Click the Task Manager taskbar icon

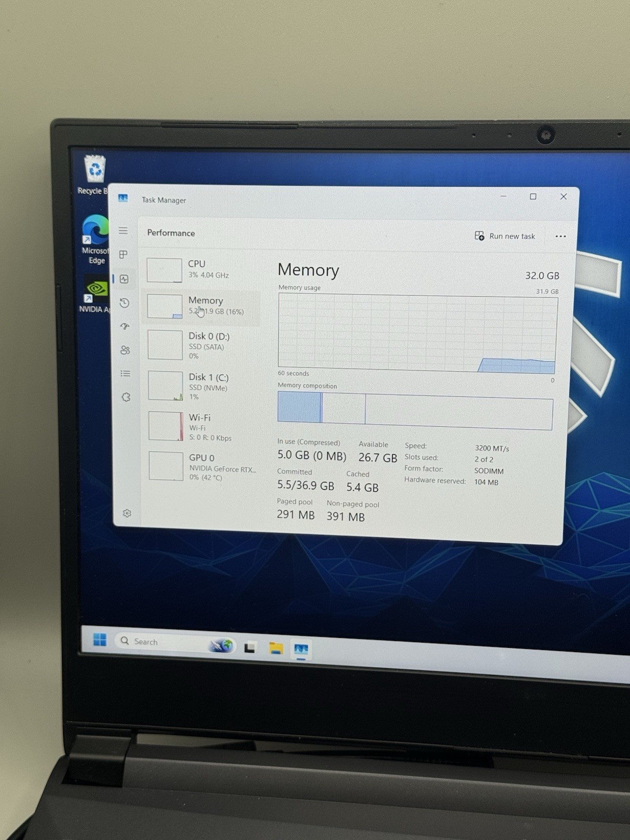point(301,650)
